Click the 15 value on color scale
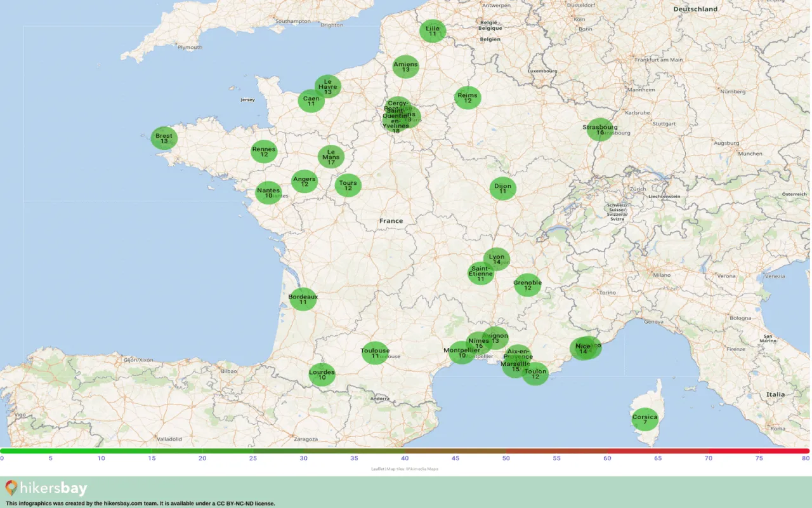 (x=152, y=458)
